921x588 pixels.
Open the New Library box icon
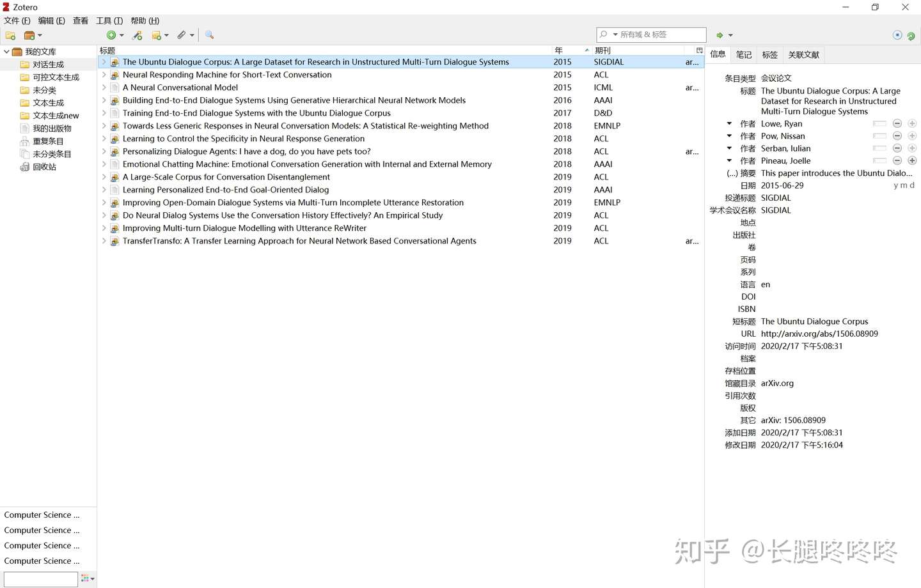click(29, 35)
